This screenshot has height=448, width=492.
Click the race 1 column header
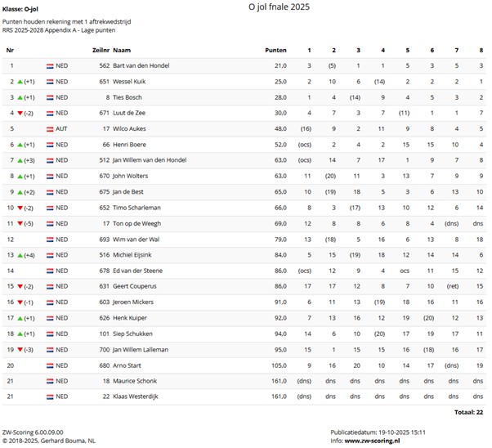309,51
